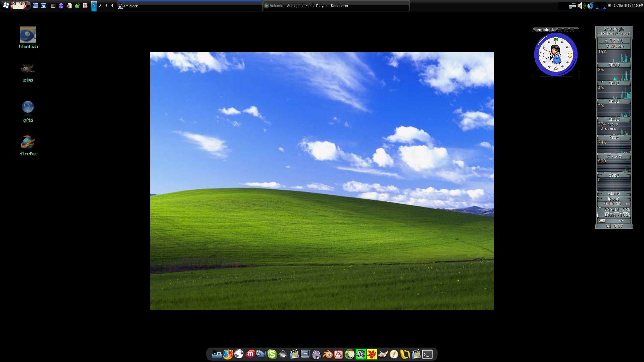This screenshot has width=644, height=362.
Task: Launch Firefox from the dock
Action: click(228, 354)
